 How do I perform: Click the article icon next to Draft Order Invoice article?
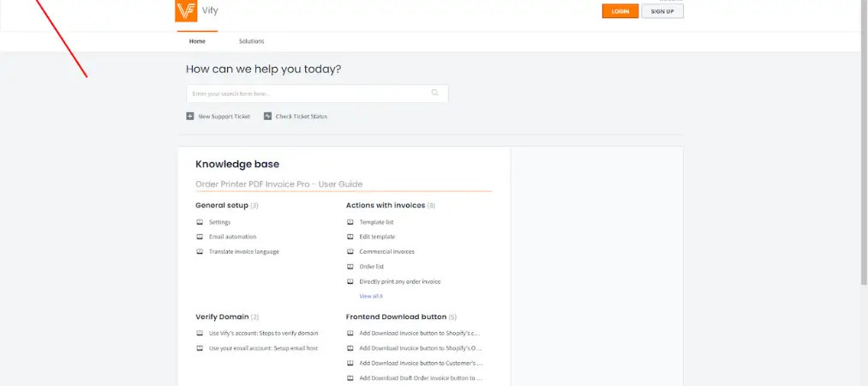coord(350,378)
